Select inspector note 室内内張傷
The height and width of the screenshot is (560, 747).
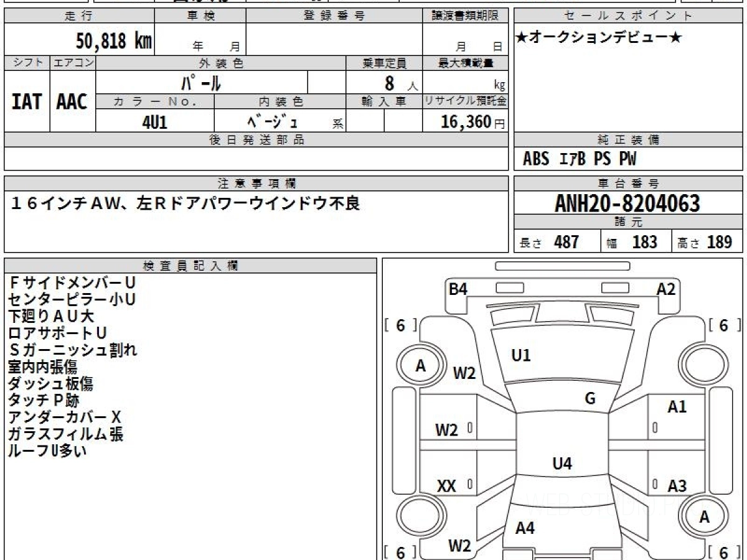42,366
